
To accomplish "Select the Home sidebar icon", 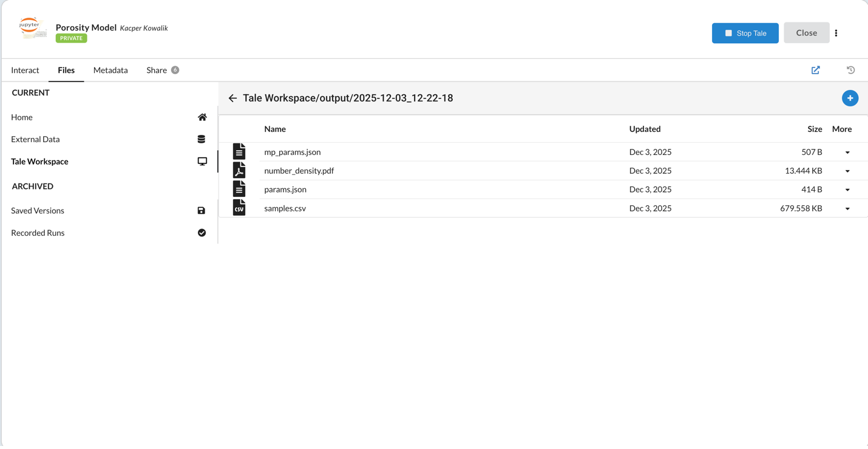I will 202,117.
